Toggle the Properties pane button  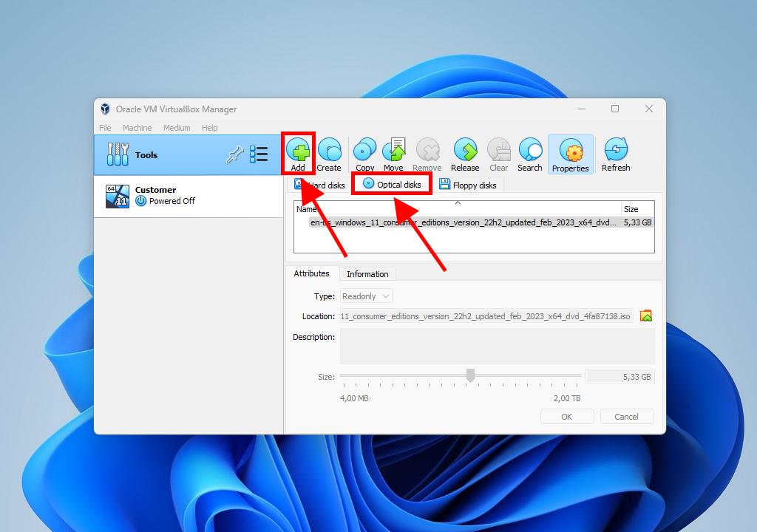point(570,154)
